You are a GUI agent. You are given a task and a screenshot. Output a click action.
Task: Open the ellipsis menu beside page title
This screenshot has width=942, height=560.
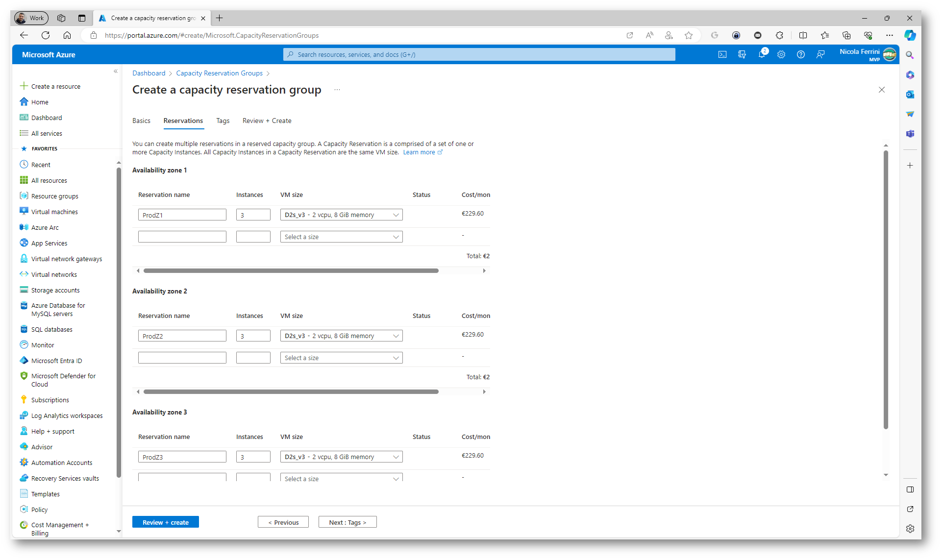pyautogui.click(x=337, y=90)
